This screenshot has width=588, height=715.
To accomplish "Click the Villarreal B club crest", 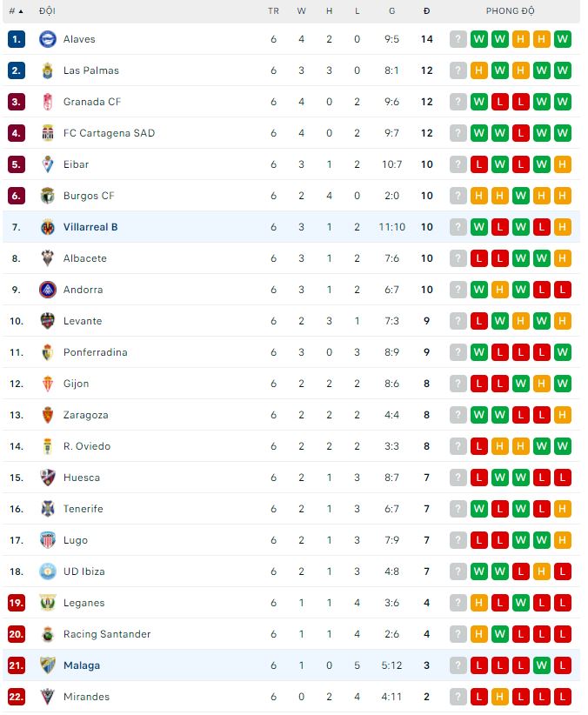I will [x=50, y=227].
